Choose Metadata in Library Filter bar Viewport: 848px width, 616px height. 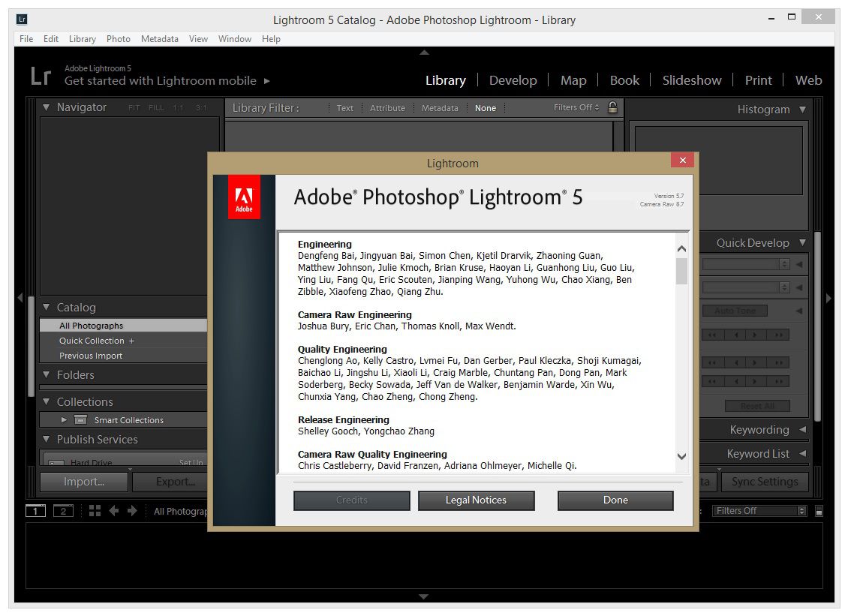pyautogui.click(x=440, y=108)
